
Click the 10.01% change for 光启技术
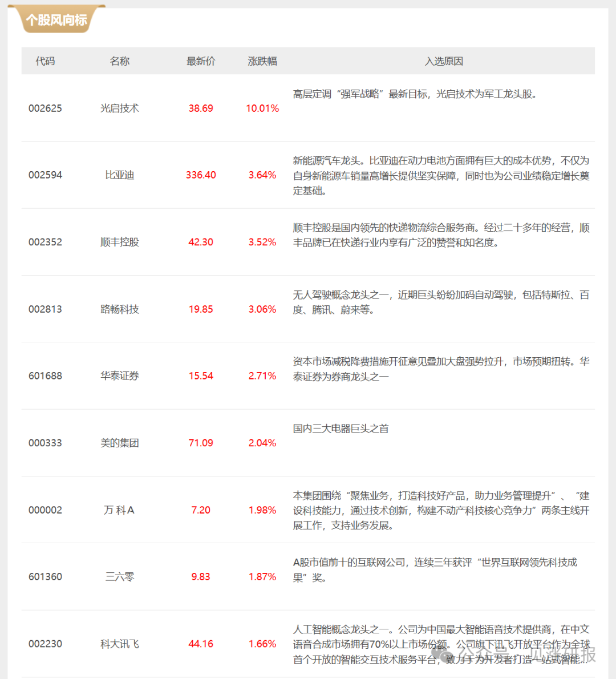262,108
